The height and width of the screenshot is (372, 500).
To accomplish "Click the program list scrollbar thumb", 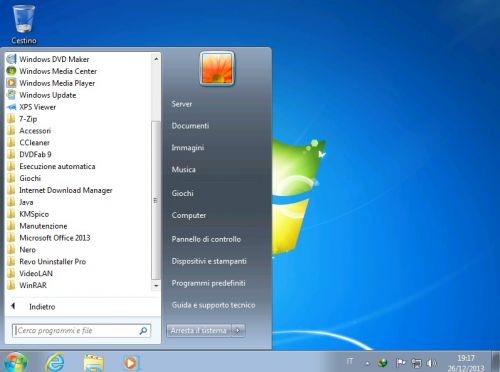I will coord(156,200).
